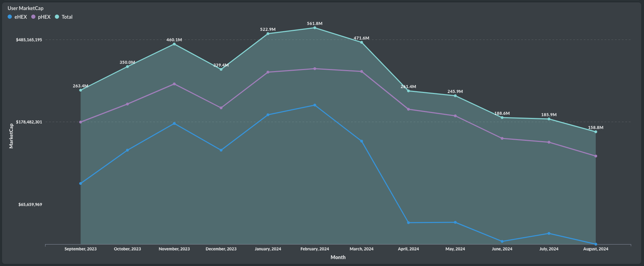Click the January, 2024 axis label
The height and width of the screenshot is (266, 644).
[268, 249]
